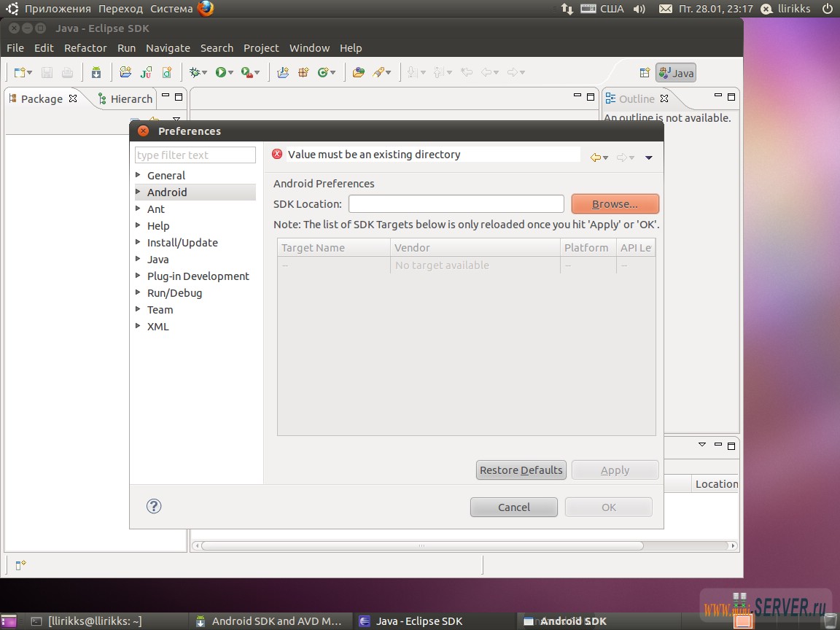Viewport: 840px width, 630px height.
Task: Click the horizontal scrollbar in editor area
Action: point(422,546)
